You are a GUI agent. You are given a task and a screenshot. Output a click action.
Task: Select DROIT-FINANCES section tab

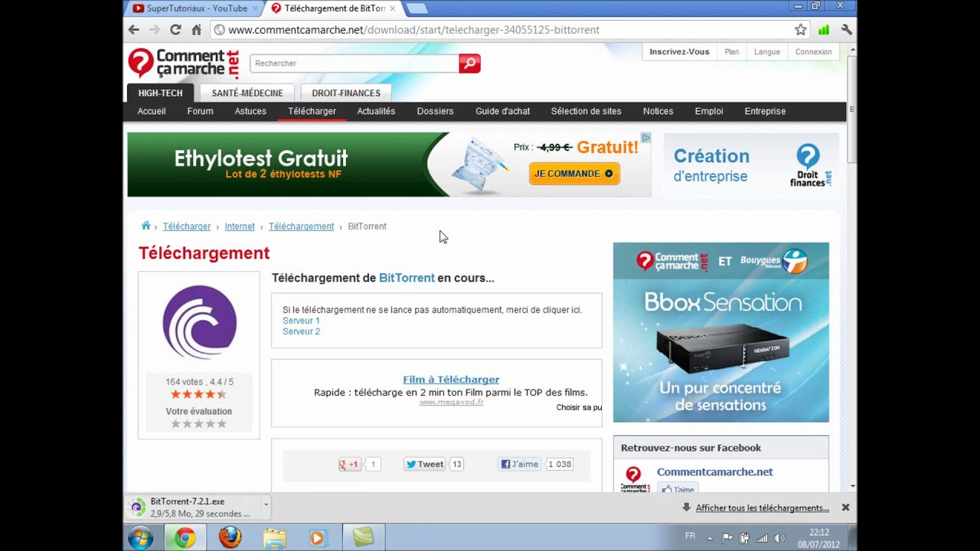346,93
